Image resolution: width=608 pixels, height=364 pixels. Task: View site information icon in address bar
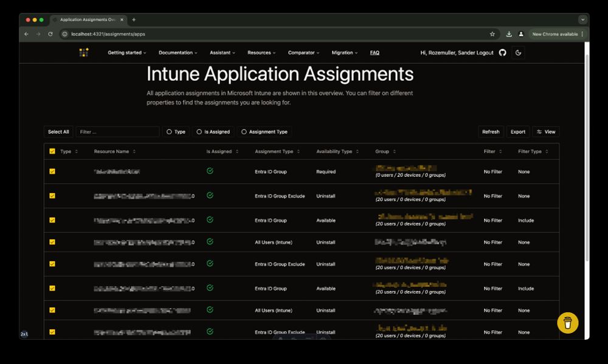(x=65, y=34)
